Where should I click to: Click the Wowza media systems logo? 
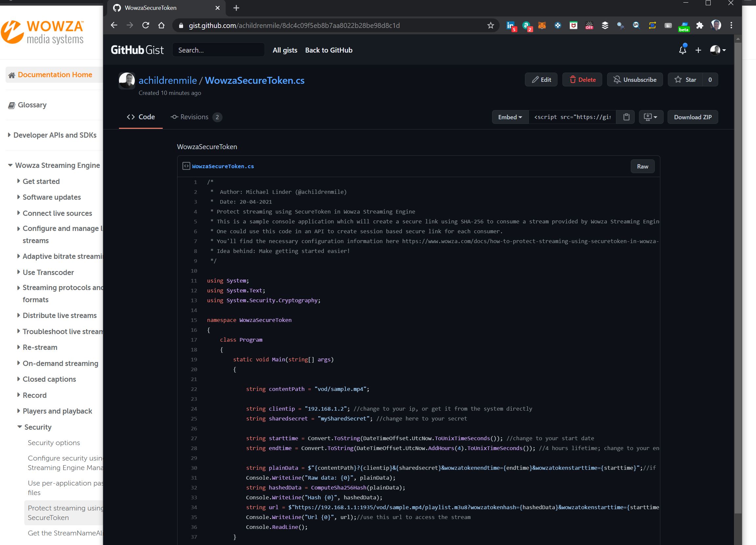pyautogui.click(x=43, y=32)
